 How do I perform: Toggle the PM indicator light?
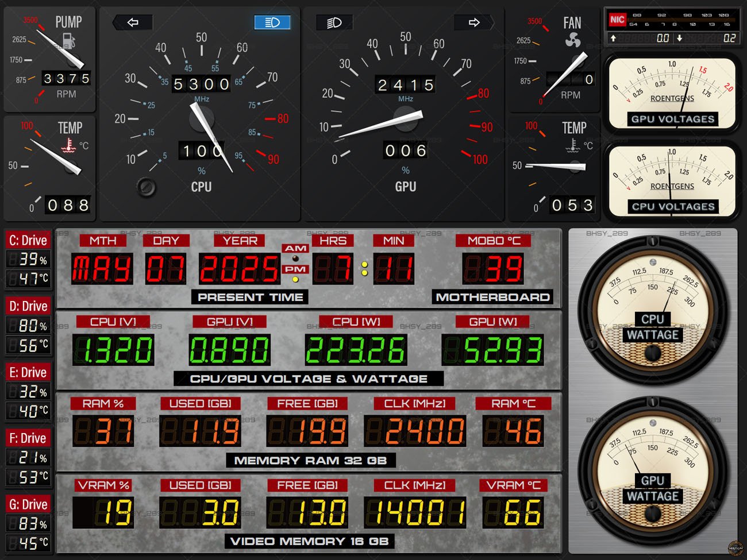click(x=295, y=280)
